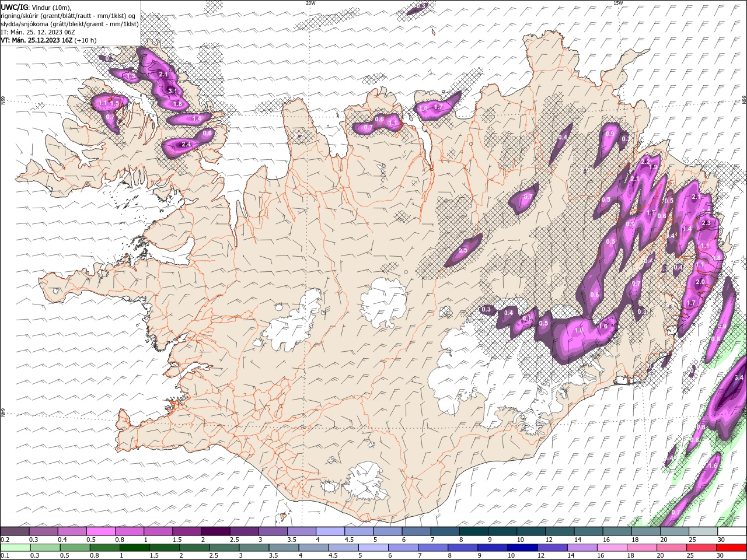Image resolution: width=747 pixels, height=560 pixels.
Task: Pick bottom legend swatch between 2.5 and 3
Action: click(x=224, y=548)
